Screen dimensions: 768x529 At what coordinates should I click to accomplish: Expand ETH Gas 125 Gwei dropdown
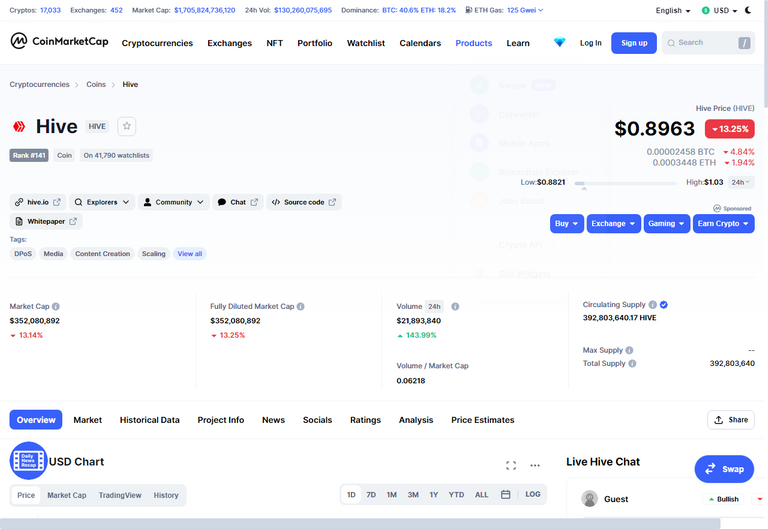point(525,10)
